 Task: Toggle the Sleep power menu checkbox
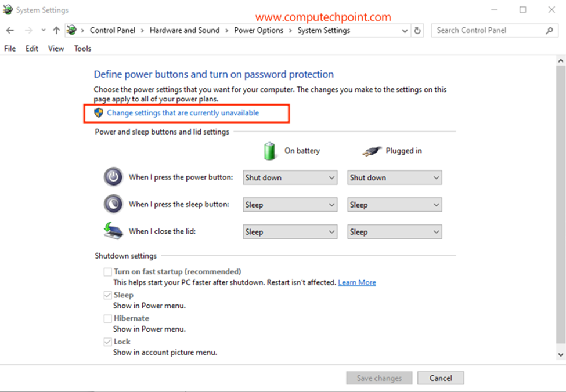[x=107, y=295]
